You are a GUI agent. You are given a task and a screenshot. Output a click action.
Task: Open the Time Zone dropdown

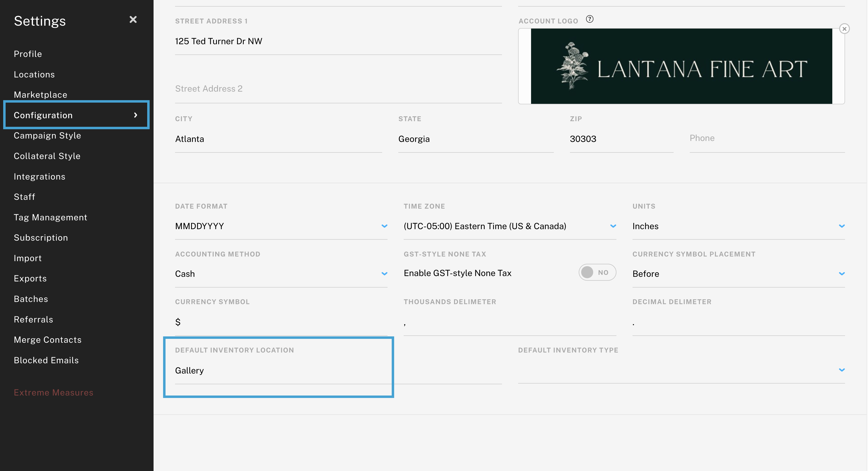613,226
